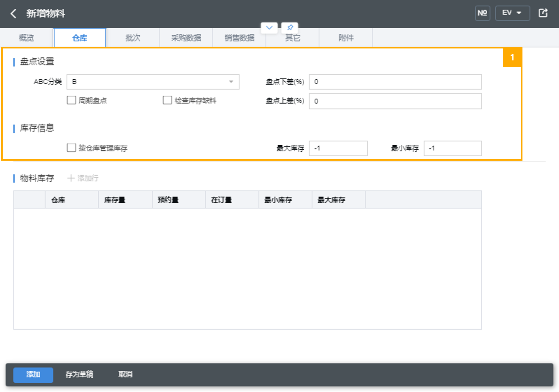Select the 仓库 tab
559x392 pixels.
pos(80,38)
